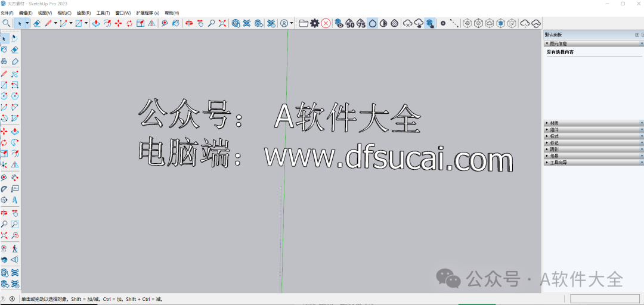Select the Rectangle shape tool in top toolbar

click(79, 23)
